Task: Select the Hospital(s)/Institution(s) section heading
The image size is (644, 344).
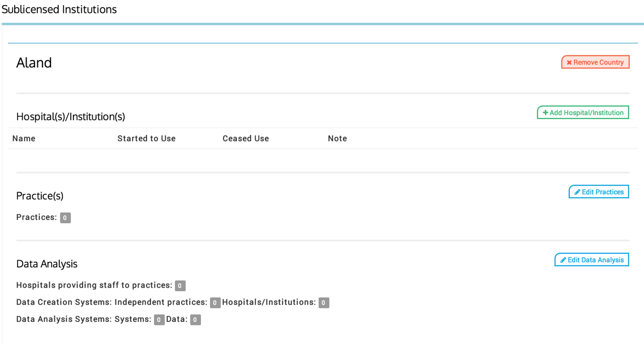Action: 71,117
